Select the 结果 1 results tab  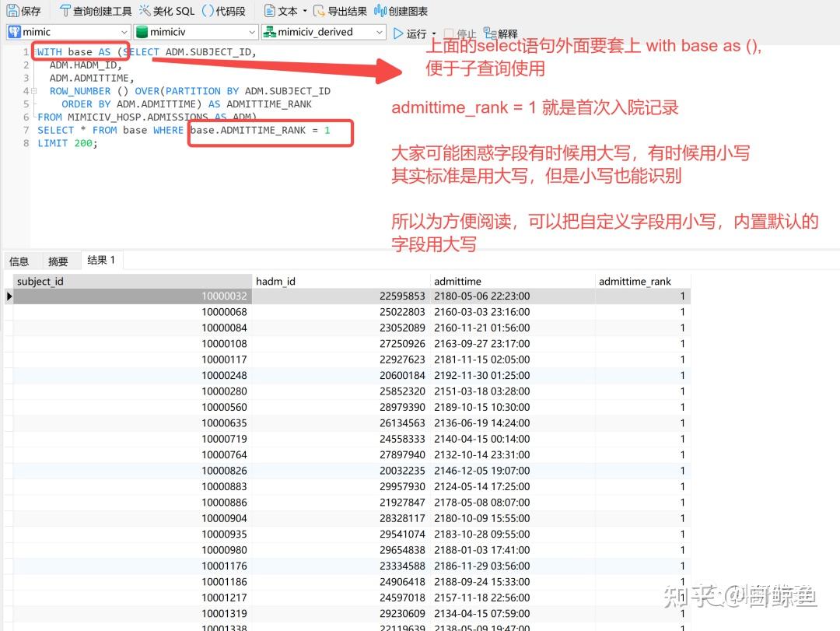101,260
